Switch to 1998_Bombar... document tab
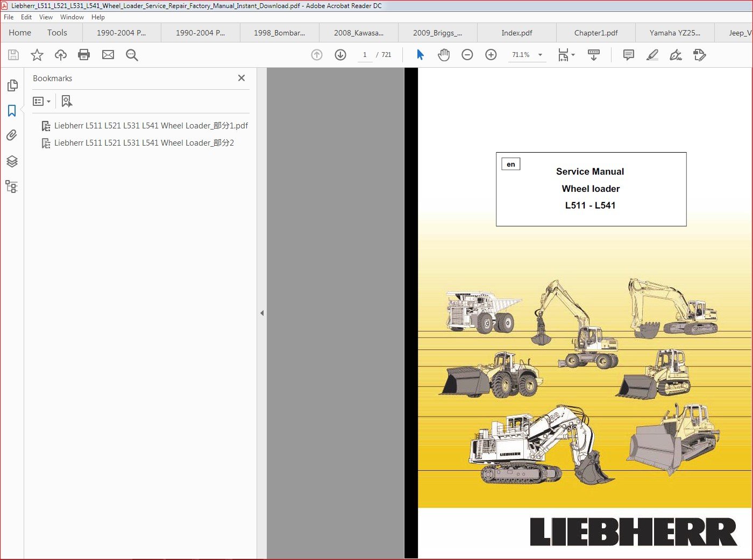 280,33
